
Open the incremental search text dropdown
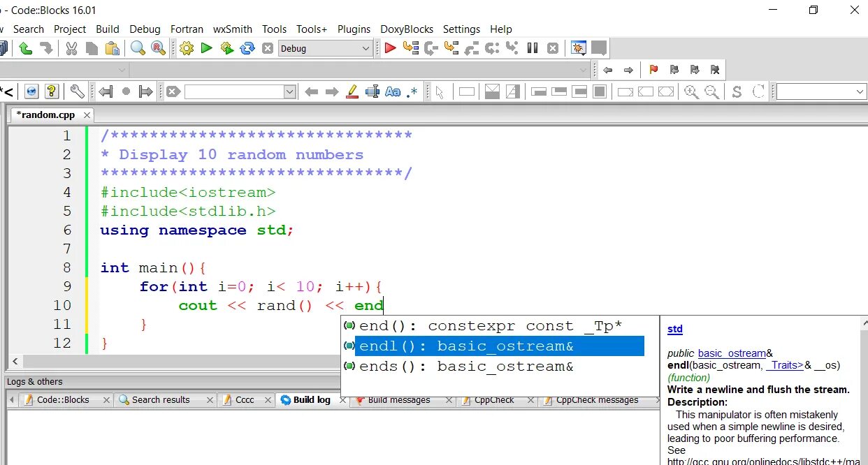(x=290, y=91)
